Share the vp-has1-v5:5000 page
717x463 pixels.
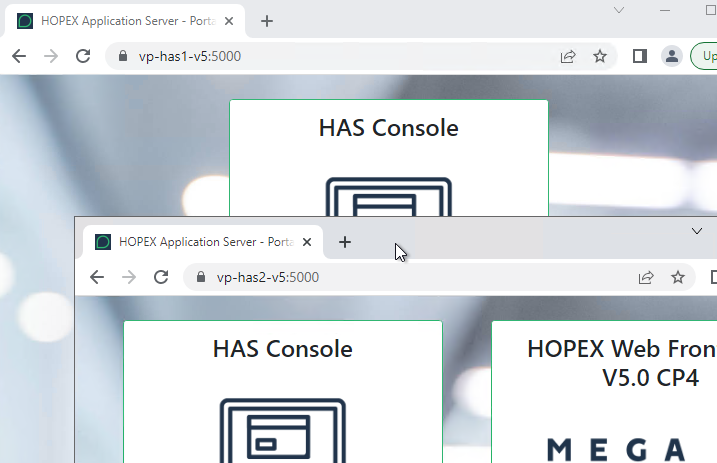(568, 57)
